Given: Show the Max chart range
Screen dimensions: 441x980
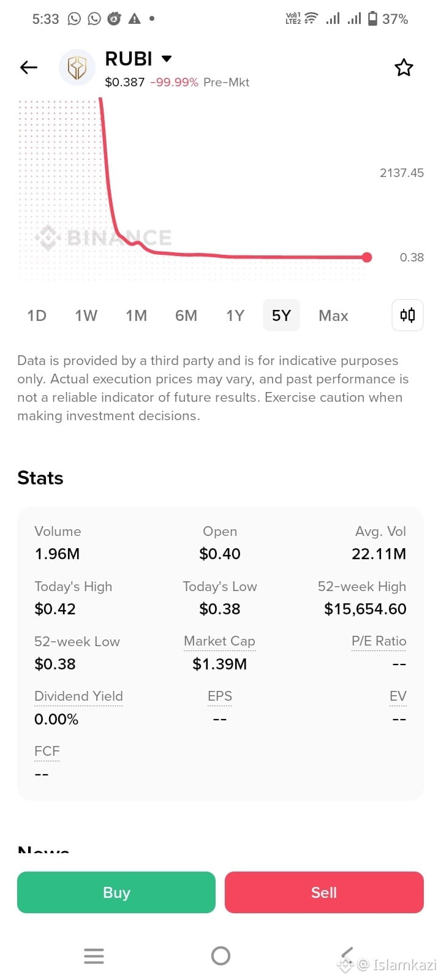Looking at the screenshot, I should (x=333, y=315).
